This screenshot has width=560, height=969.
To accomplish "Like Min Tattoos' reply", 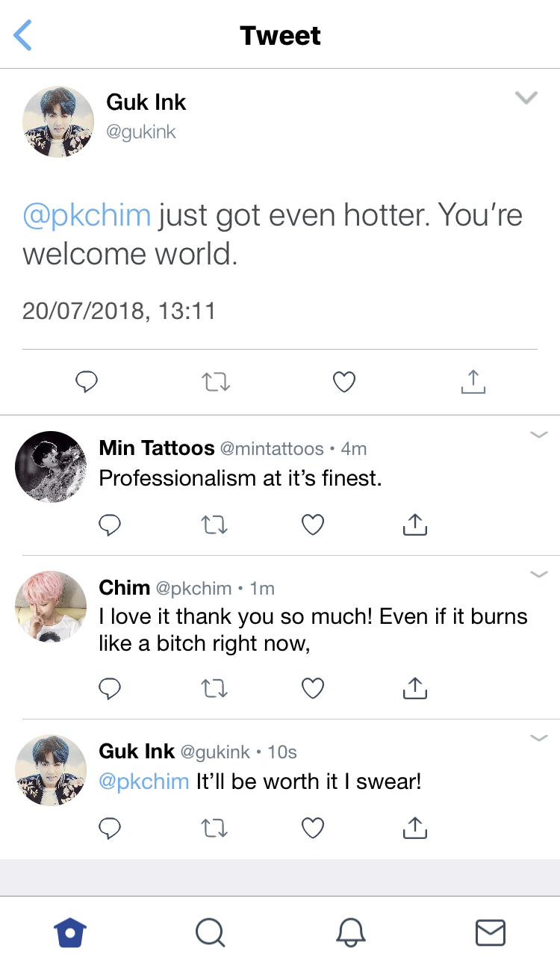I will coord(313,525).
